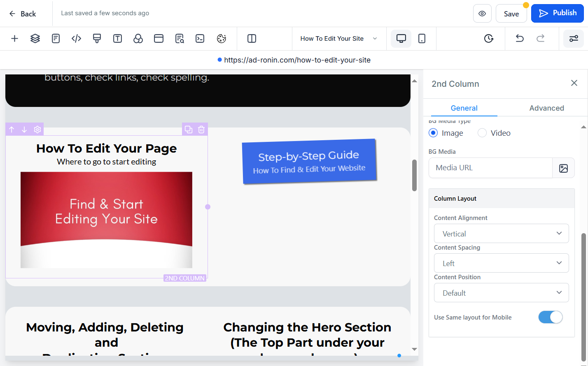
Task: Undo the last change
Action: tap(520, 39)
